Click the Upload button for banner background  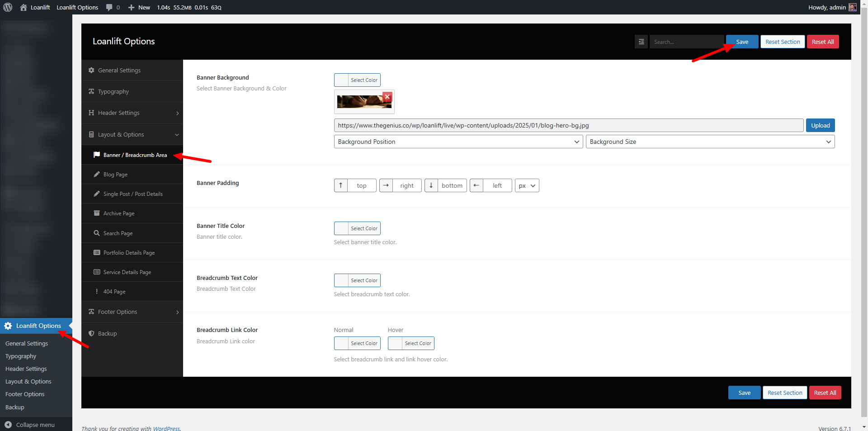point(820,125)
